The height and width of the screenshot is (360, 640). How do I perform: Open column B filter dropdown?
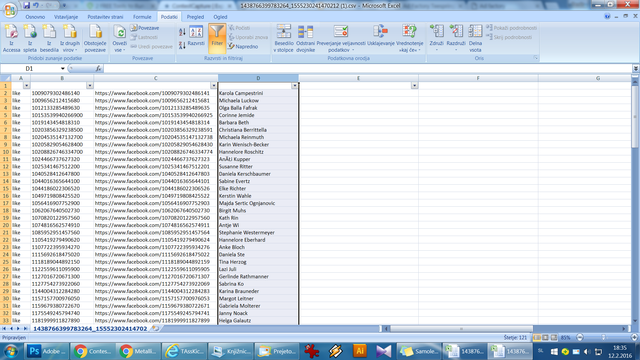pyautogui.click(x=90, y=86)
